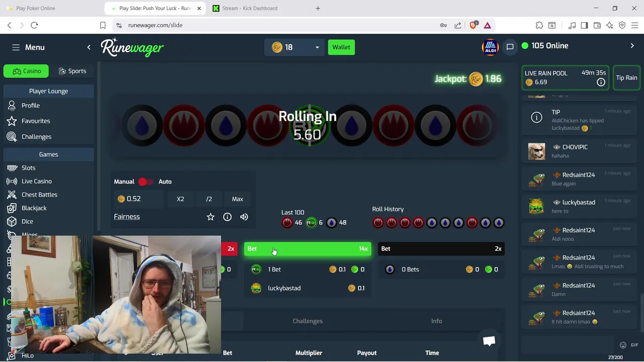Toggle the Manual/Auto bet switch
The height and width of the screenshot is (362, 644).
point(145,182)
